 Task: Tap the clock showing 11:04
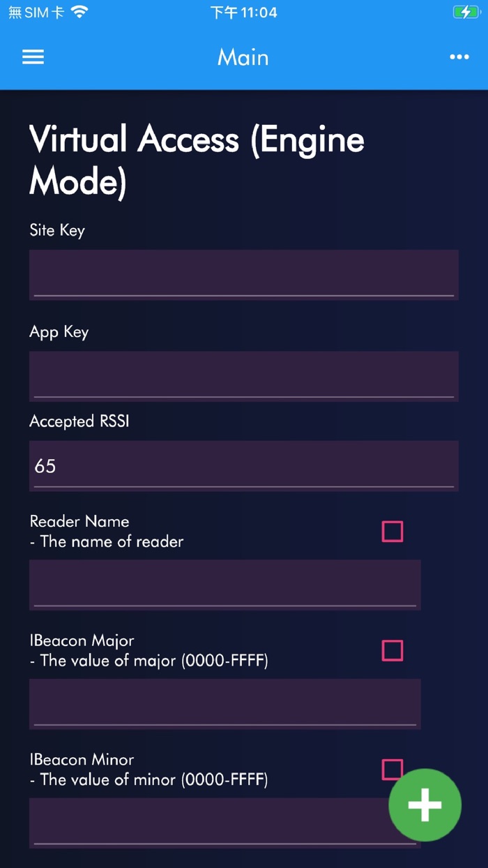(243, 11)
